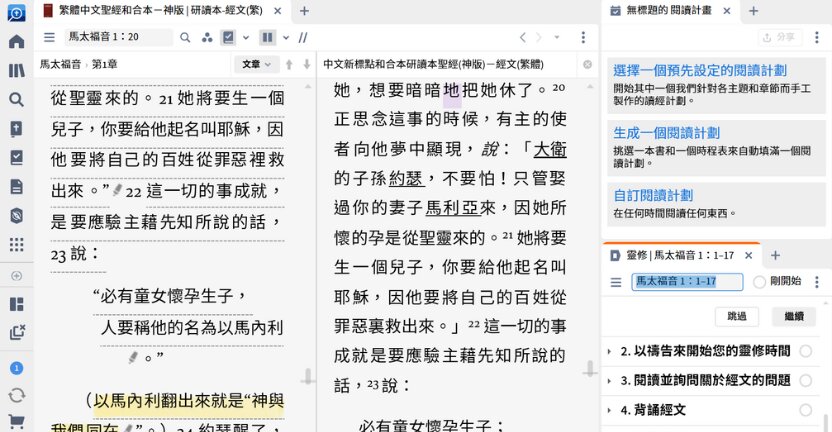Click the close-all-panels icon in sidebar
The height and width of the screenshot is (432, 832).
[17, 333]
